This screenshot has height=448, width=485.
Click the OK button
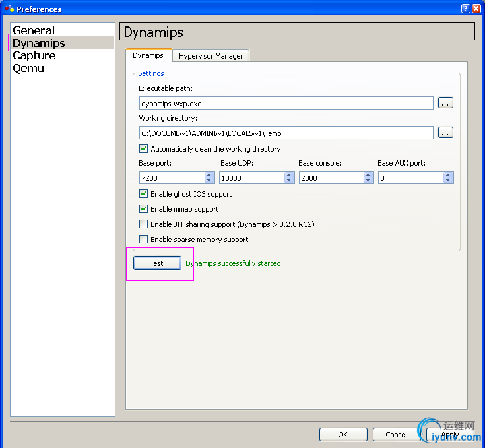click(343, 435)
